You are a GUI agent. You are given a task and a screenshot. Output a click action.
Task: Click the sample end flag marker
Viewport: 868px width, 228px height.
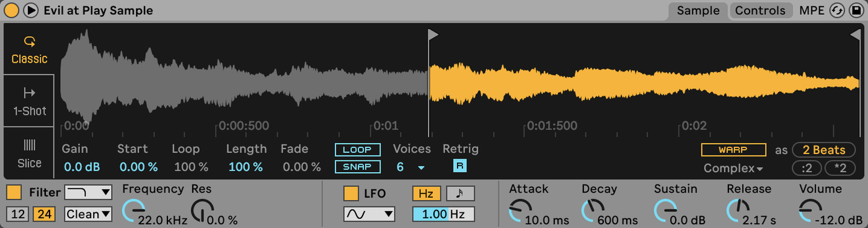pos(856,34)
